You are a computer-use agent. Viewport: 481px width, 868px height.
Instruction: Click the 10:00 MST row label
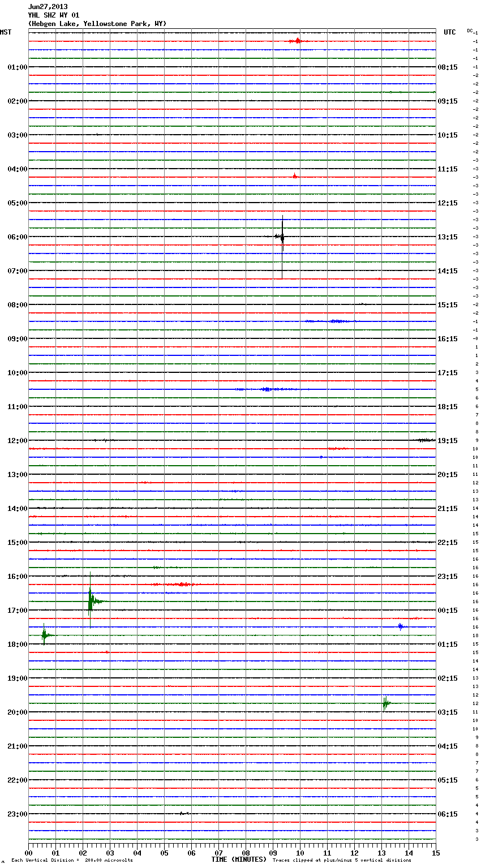pyautogui.click(x=18, y=373)
